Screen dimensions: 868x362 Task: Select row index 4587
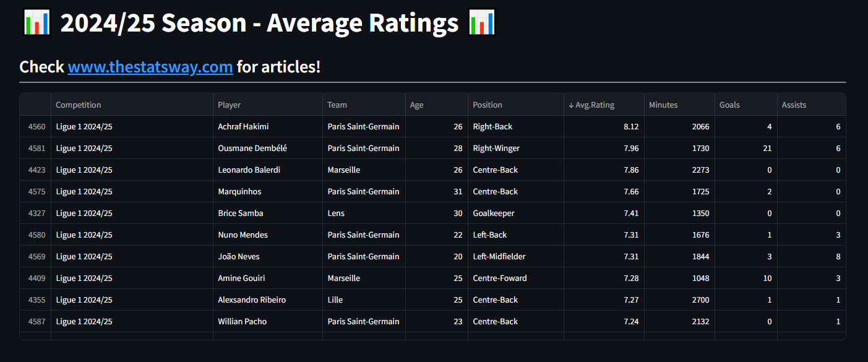35,321
